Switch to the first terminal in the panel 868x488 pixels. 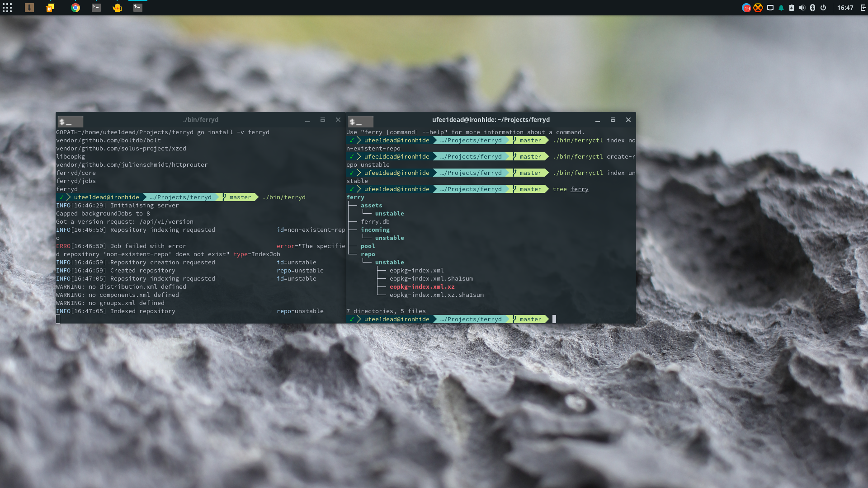pos(96,8)
